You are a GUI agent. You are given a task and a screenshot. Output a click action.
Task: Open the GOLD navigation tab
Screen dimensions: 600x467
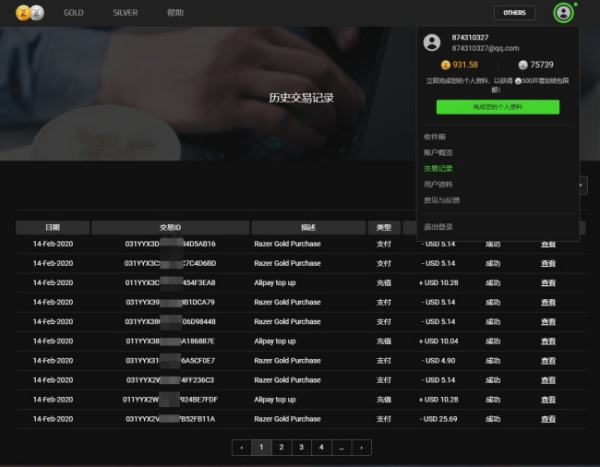[73, 13]
